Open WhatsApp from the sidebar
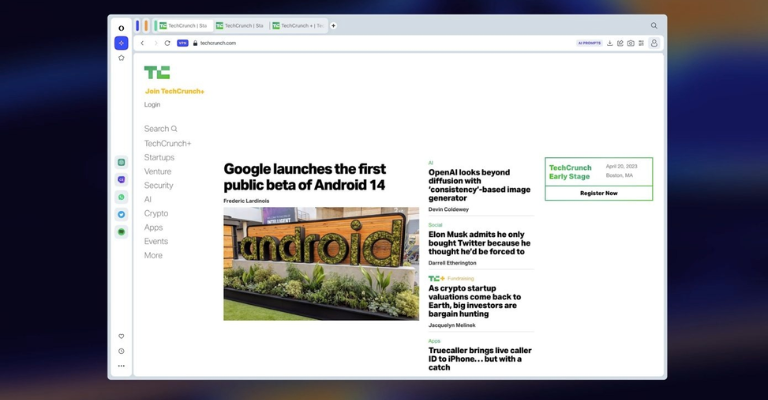Viewport: 768px width, 400px height. coord(121,197)
